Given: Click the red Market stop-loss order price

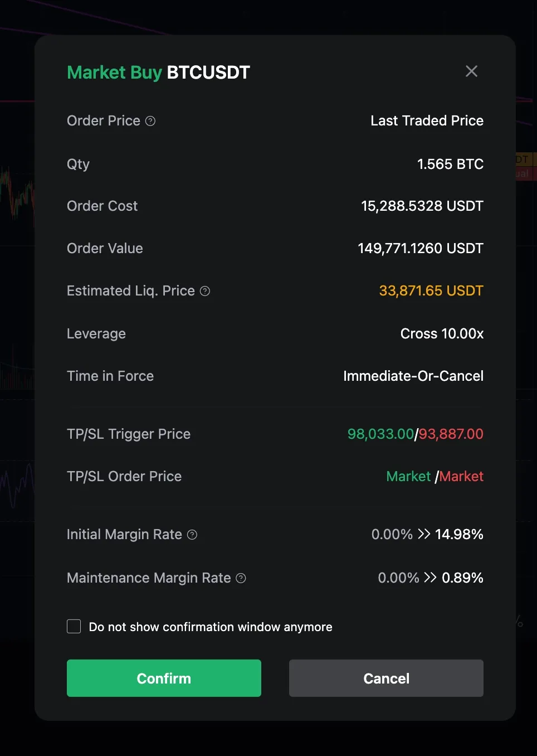Looking at the screenshot, I should [461, 477].
